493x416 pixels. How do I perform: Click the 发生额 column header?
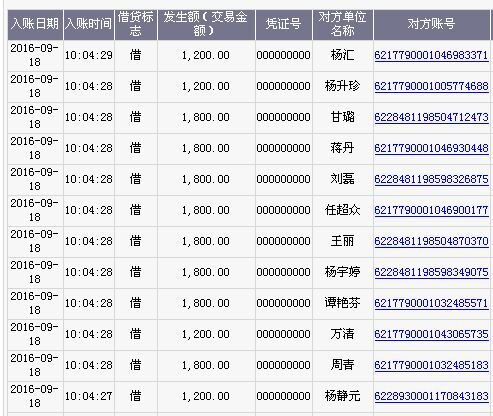(x=206, y=24)
